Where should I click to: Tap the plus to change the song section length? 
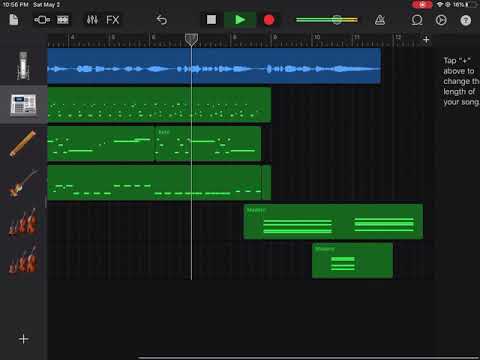pyautogui.click(x=426, y=40)
